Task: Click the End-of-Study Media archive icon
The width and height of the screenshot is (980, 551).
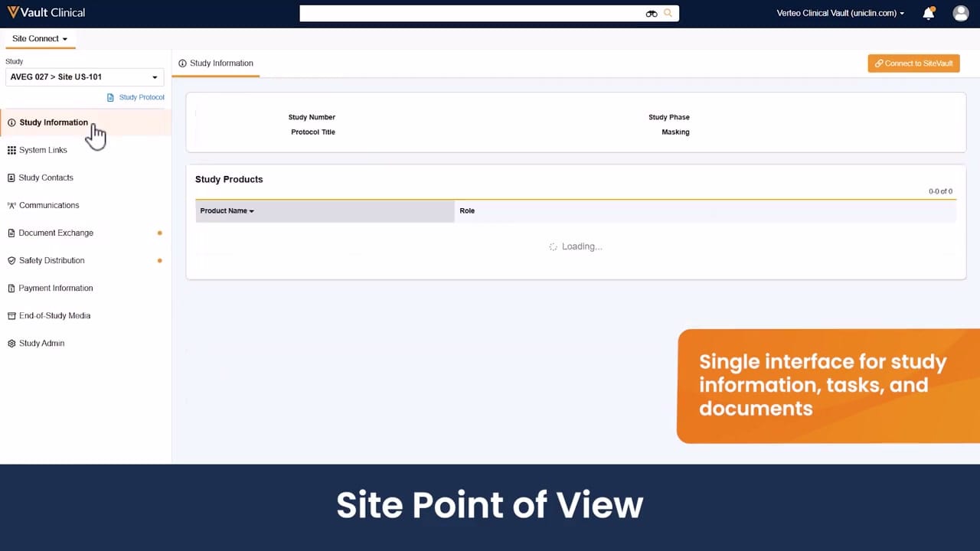Action: coord(11,315)
